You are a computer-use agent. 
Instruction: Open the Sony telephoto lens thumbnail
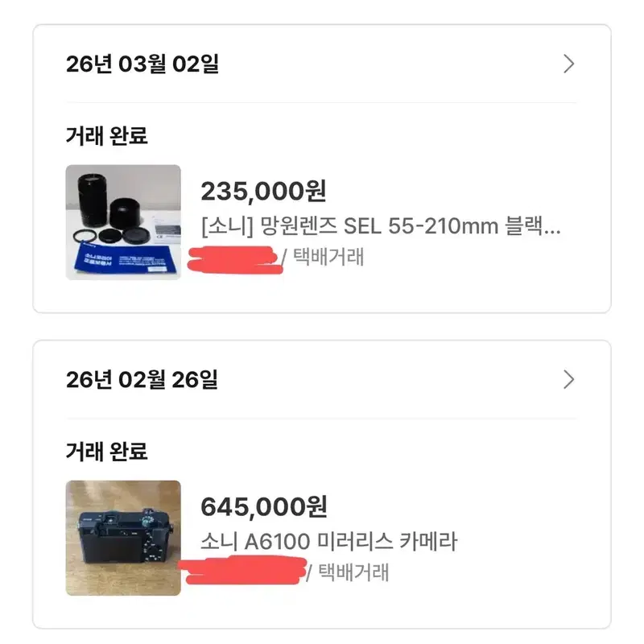pos(123,222)
